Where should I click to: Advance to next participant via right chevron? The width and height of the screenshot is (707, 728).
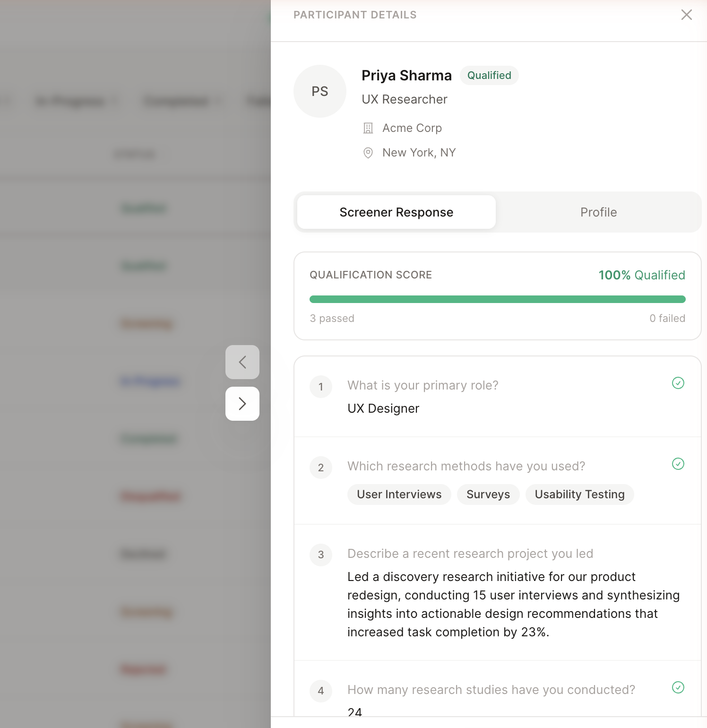(242, 403)
